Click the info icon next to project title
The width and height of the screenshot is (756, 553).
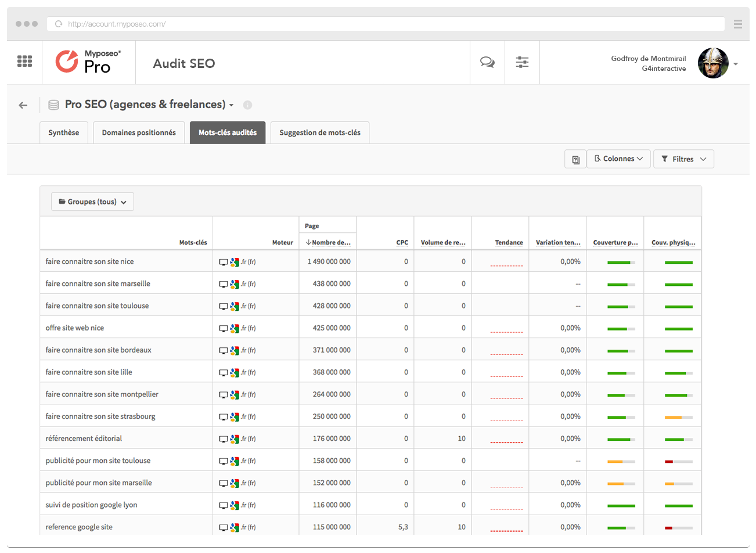click(247, 105)
